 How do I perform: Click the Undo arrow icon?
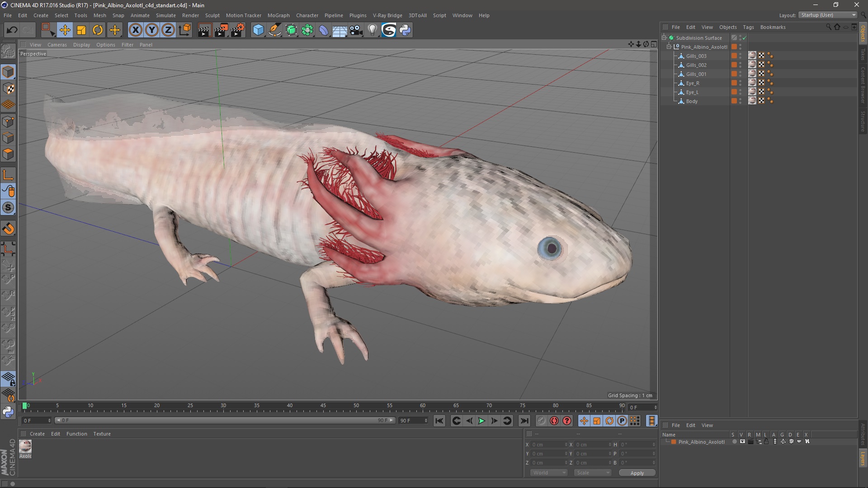pos(12,30)
